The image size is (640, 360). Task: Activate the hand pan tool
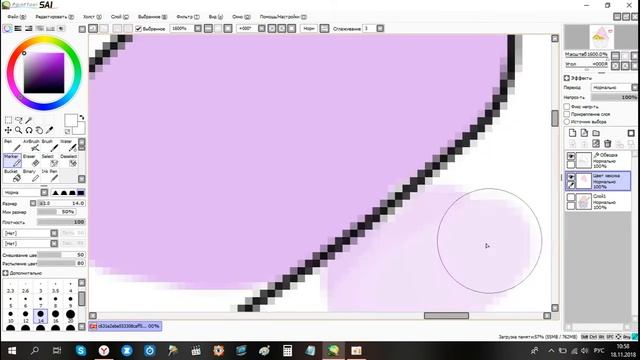coord(39,130)
